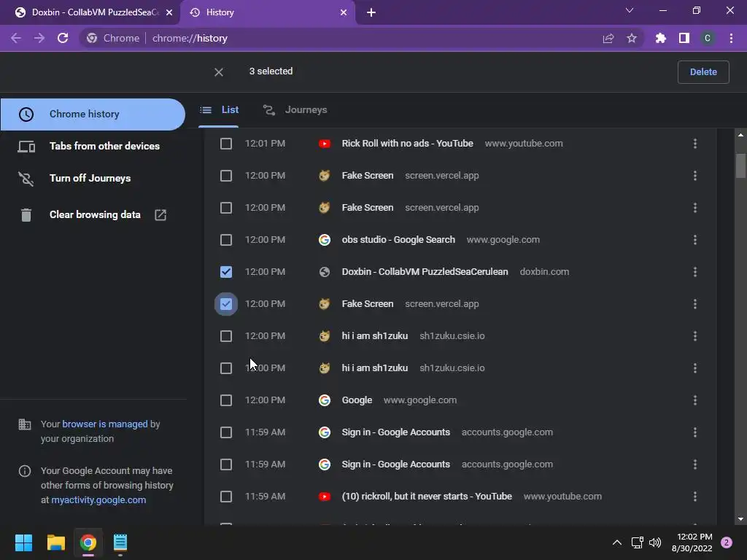Image resolution: width=747 pixels, height=560 pixels.
Task: Go back using the browser back arrow
Action: click(16, 38)
